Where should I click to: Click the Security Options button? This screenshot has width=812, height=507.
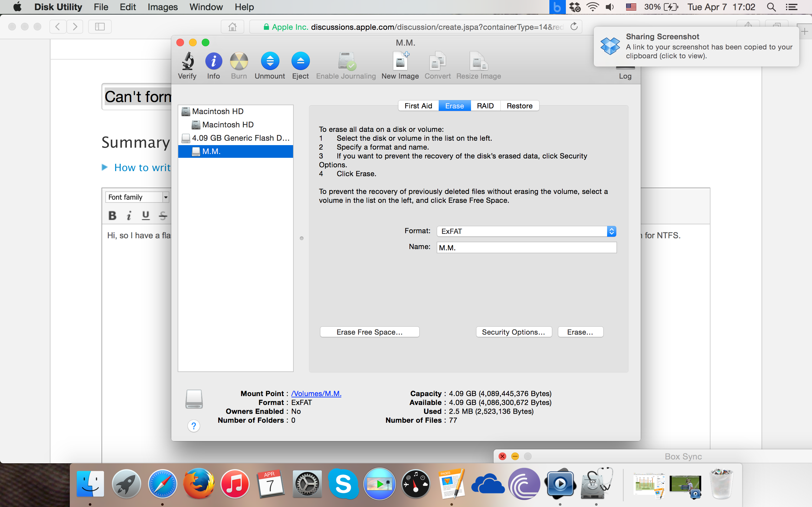coord(514,332)
